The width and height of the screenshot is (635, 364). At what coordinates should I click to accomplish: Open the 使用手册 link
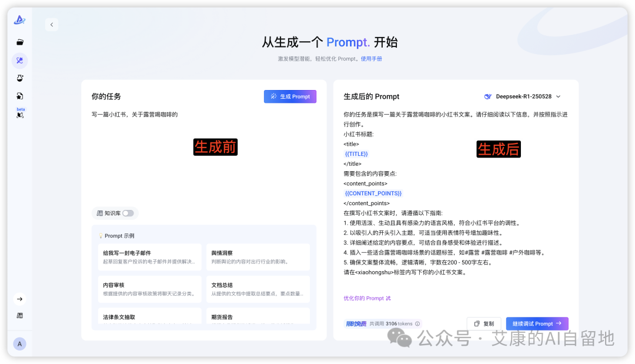click(372, 58)
